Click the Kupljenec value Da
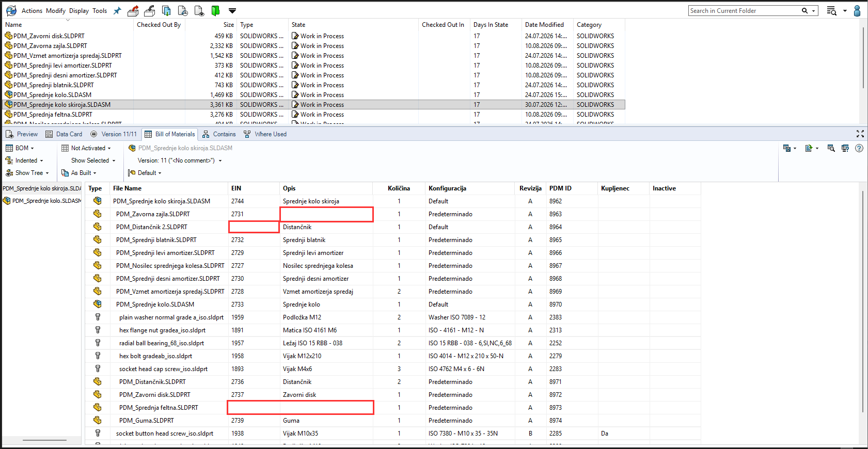 (605, 434)
